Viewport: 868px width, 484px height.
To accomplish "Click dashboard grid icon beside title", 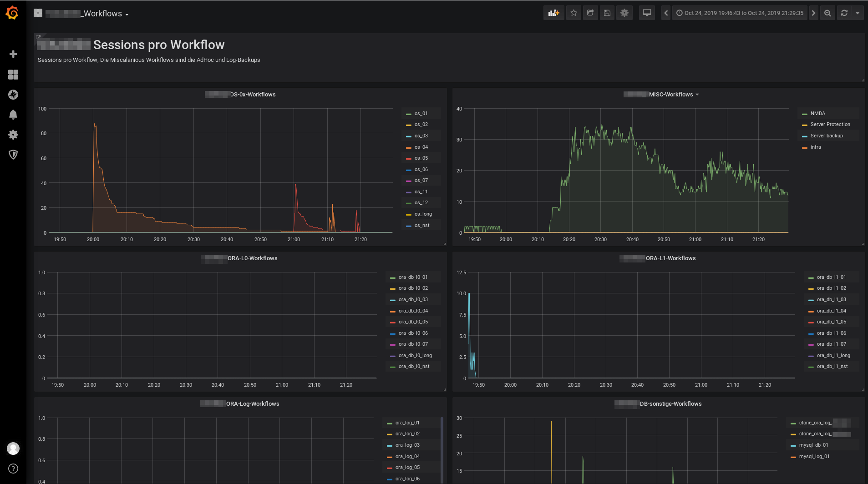I will click(38, 13).
